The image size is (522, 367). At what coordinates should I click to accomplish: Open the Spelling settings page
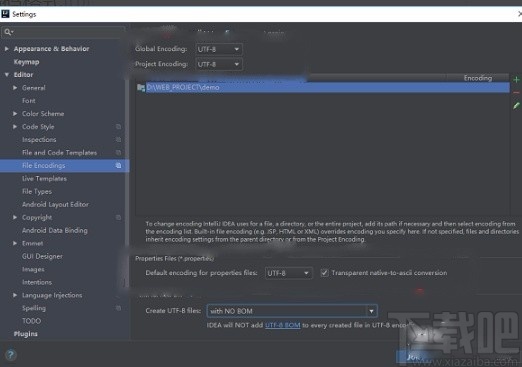click(34, 308)
